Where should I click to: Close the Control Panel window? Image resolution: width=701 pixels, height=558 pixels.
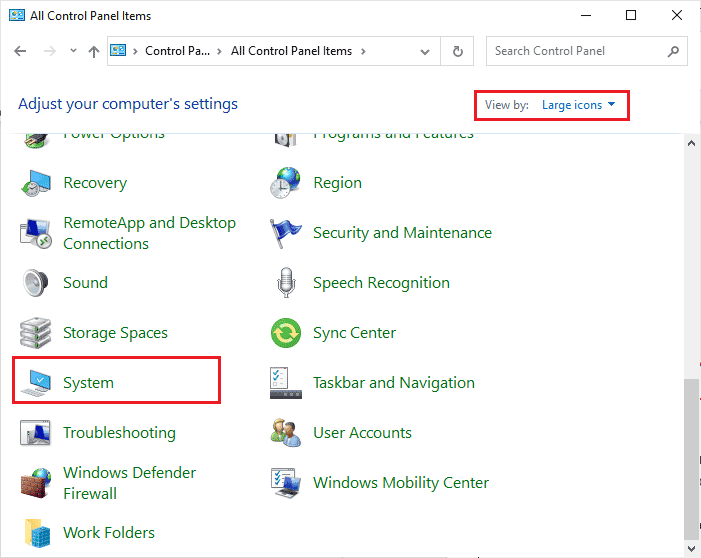click(677, 15)
